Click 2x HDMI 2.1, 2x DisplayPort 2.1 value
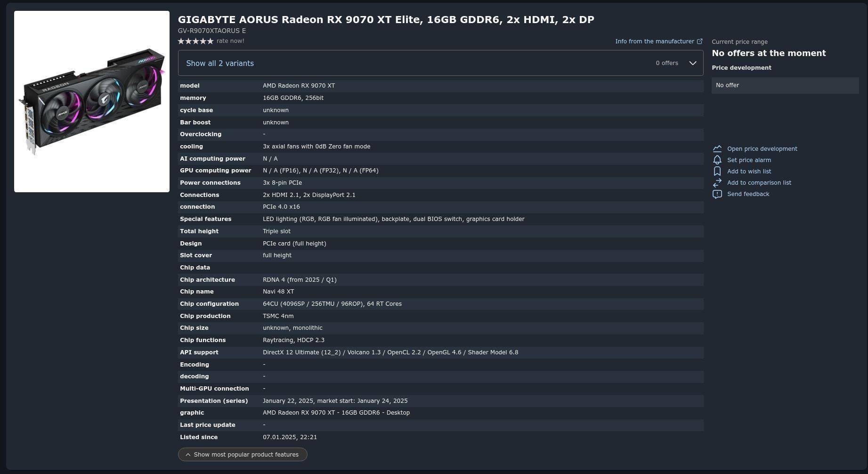The height and width of the screenshot is (474, 868). point(309,195)
